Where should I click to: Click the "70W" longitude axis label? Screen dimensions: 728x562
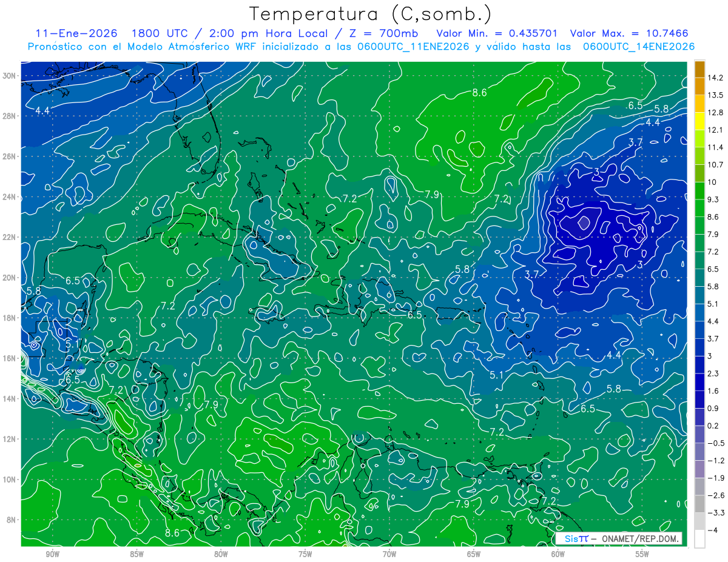click(389, 553)
